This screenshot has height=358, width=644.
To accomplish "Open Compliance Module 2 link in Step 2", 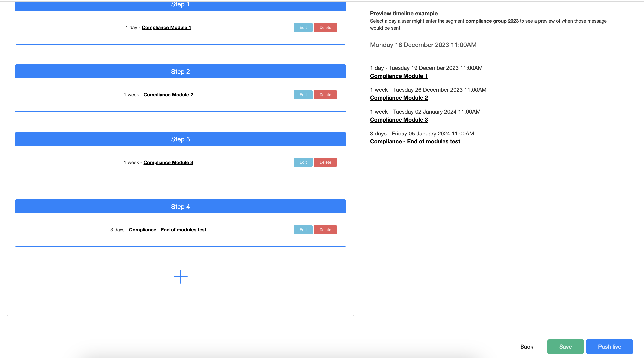I will pyautogui.click(x=168, y=95).
